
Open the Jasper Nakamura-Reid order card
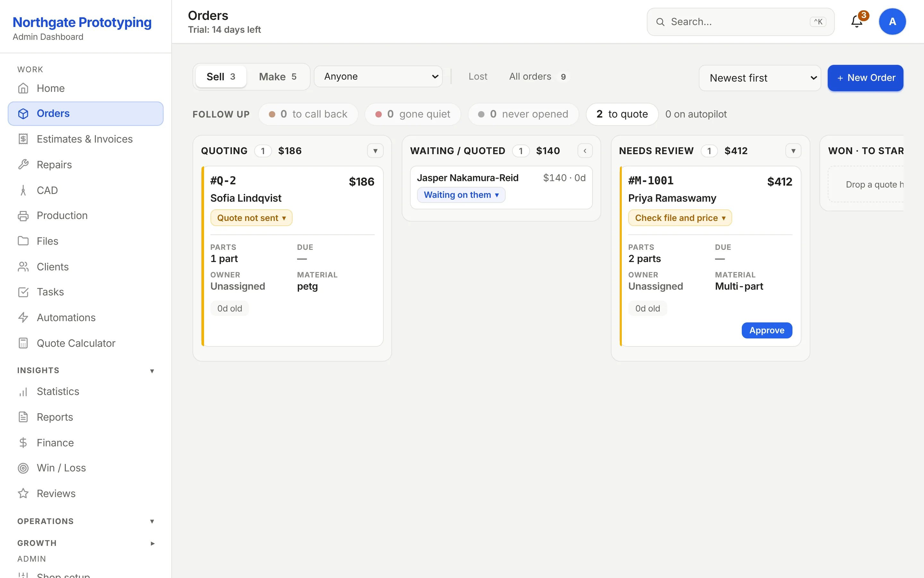(x=501, y=187)
